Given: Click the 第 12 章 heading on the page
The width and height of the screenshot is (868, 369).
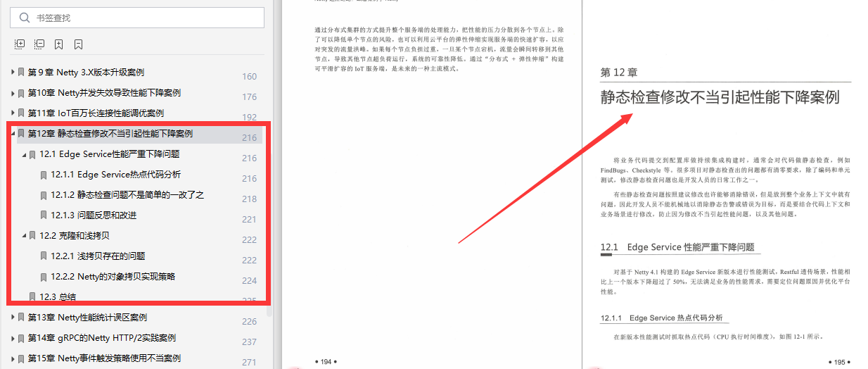Looking at the screenshot, I should coord(619,73).
